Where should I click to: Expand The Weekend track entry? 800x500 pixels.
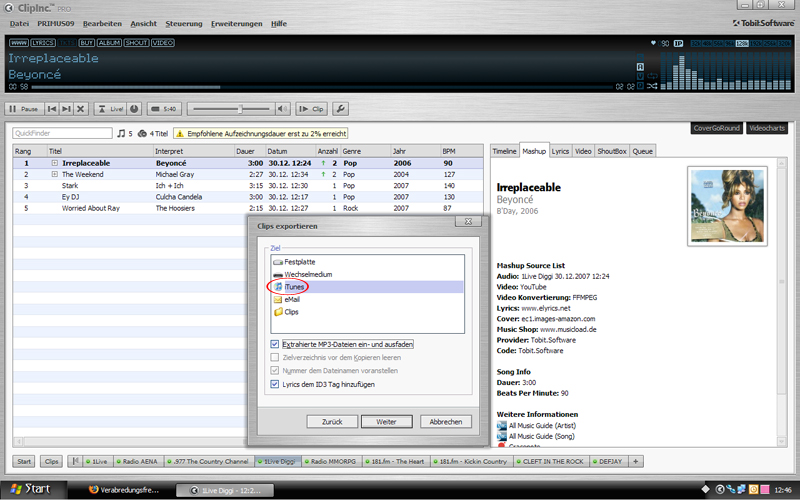(55, 174)
